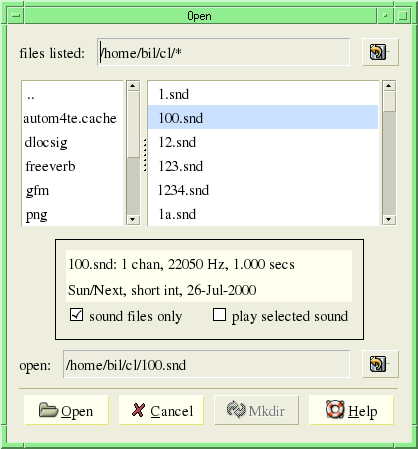Select the gfm directory
This screenshot has height=449, width=418.
(72, 190)
